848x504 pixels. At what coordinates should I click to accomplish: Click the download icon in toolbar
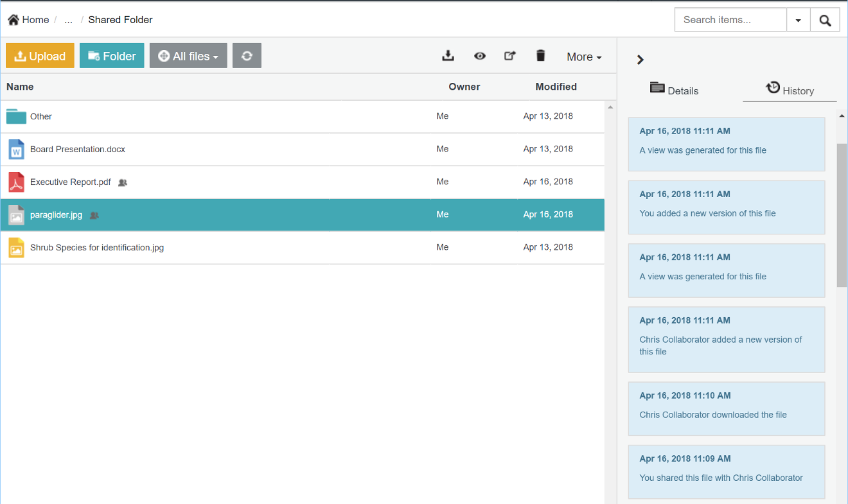click(x=448, y=56)
